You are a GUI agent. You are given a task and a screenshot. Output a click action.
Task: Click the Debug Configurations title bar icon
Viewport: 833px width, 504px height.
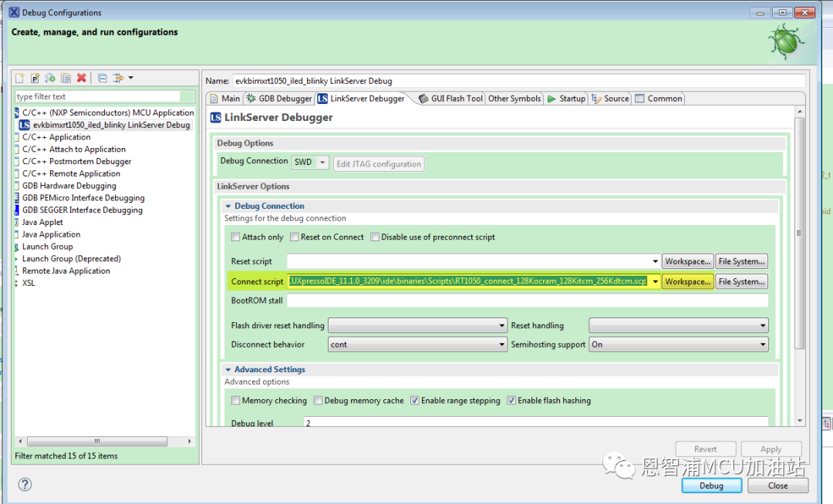pos(15,12)
